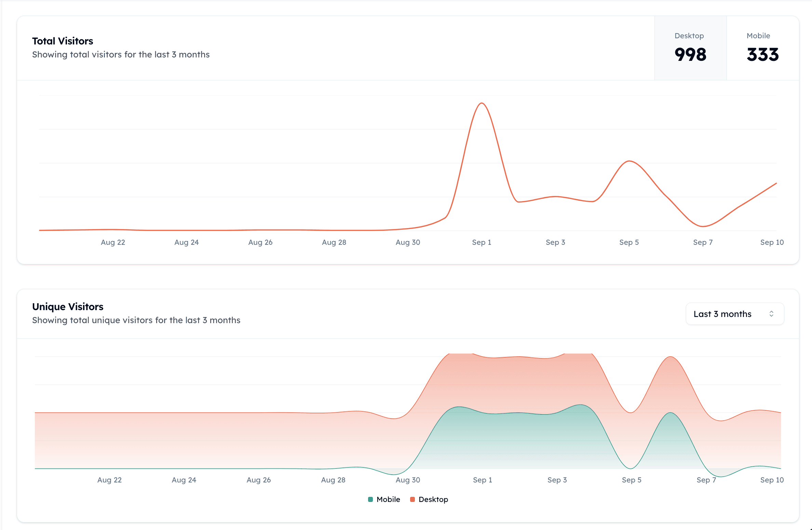Click the up-down chevron icon in dropdown
The image size is (812, 530).
(771, 314)
